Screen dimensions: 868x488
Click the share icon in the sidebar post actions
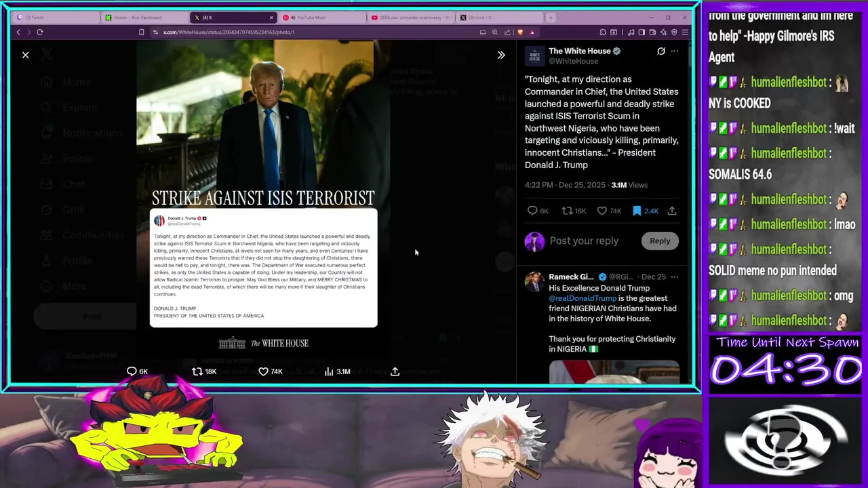click(x=672, y=211)
